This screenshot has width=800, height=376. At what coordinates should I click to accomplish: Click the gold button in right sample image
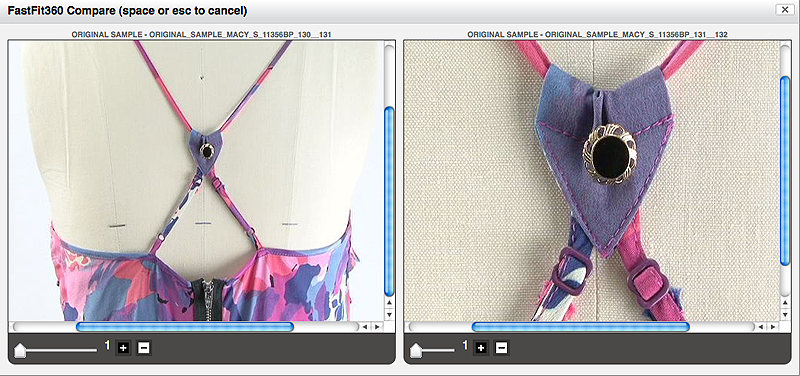pyautogui.click(x=610, y=154)
